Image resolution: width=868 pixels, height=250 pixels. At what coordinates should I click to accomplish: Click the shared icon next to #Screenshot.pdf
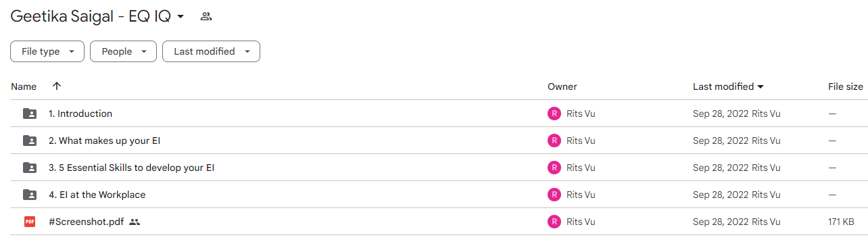pyautogui.click(x=135, y=222)
